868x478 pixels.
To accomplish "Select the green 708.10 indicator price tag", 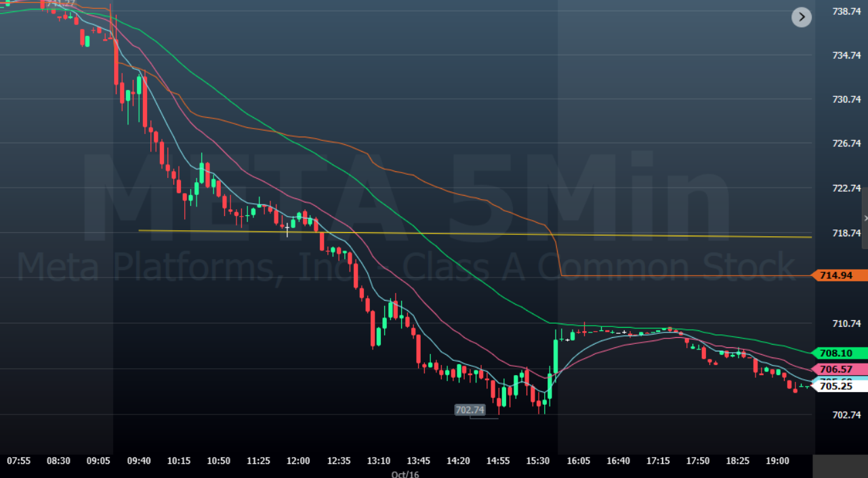I will 841,353.
